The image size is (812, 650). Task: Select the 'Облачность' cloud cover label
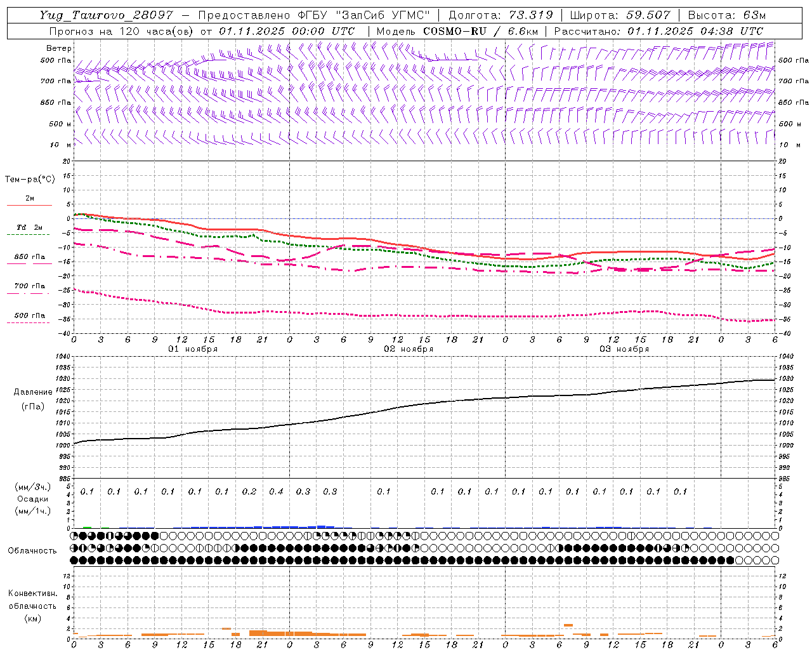[32, 551]
